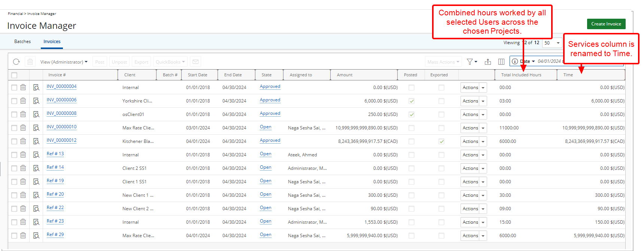Click the date filter info icon
This screenshot has height=251, width=644.
click(515, 61)
